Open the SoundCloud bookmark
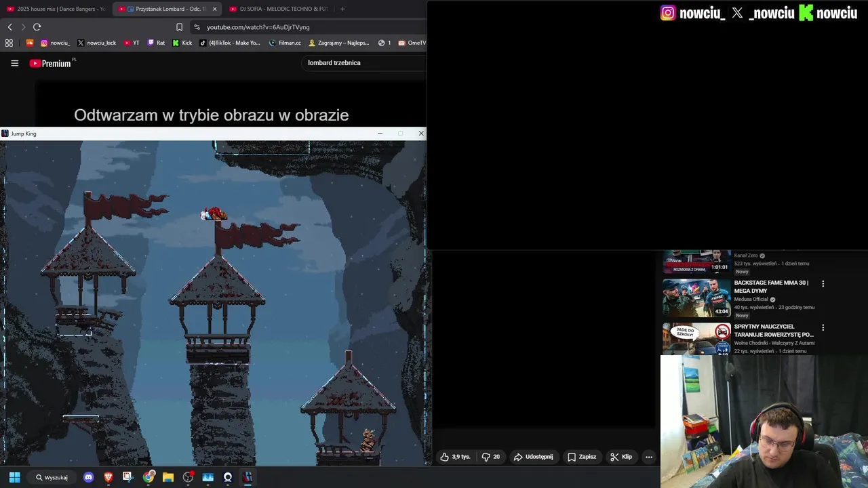Image resolution: width=868 pixels, height=488 pixels. pos(30,43)
